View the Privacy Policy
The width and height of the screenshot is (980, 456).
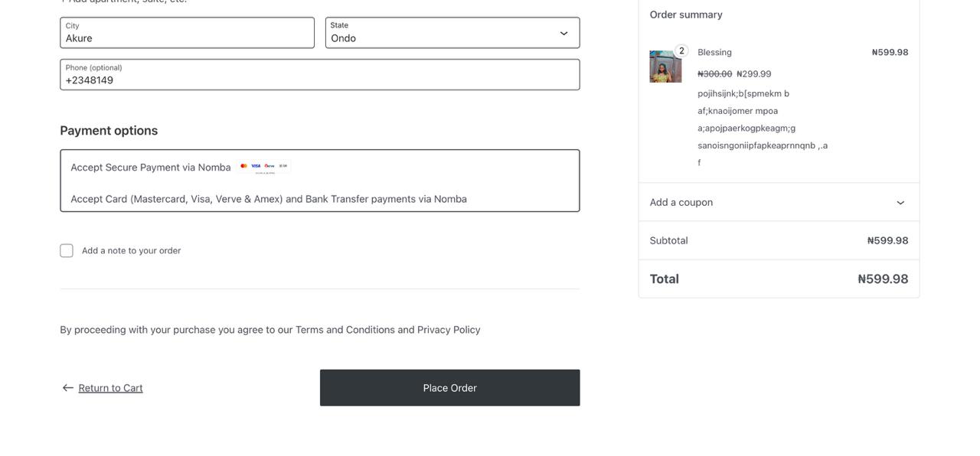449,329
